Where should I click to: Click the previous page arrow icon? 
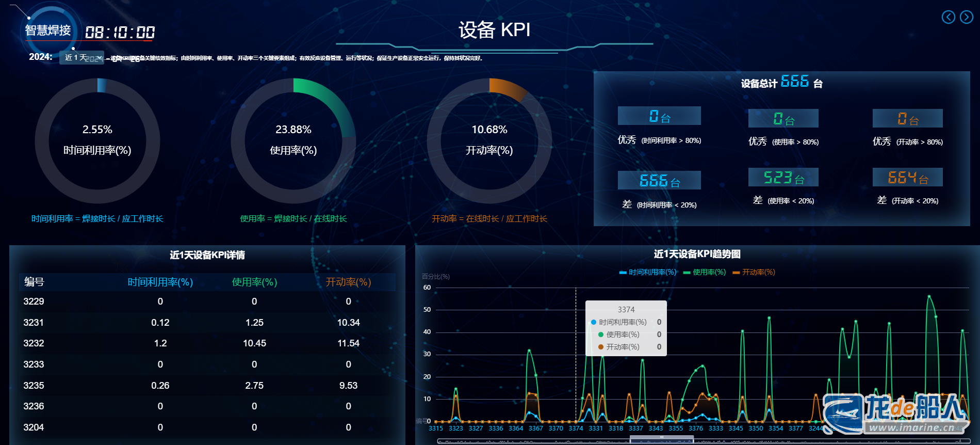point(948,17)
